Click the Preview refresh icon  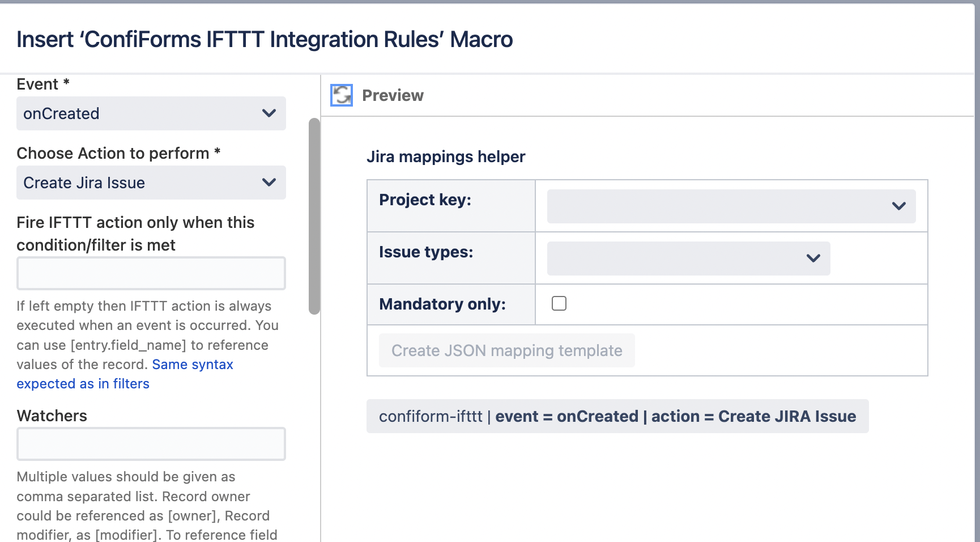[341, 95]
